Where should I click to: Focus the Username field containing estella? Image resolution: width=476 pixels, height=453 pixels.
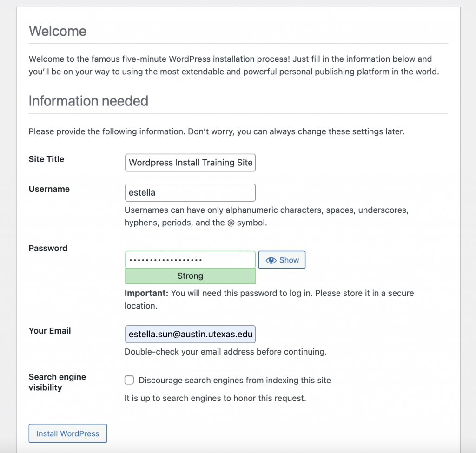tap(190, 192)
